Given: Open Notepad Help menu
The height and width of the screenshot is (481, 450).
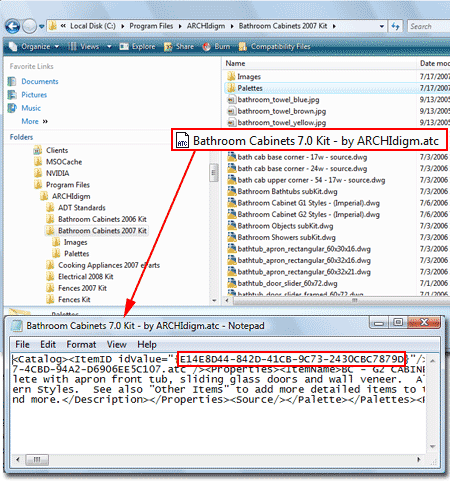Looking at the screenshot, I should point(147,344).
